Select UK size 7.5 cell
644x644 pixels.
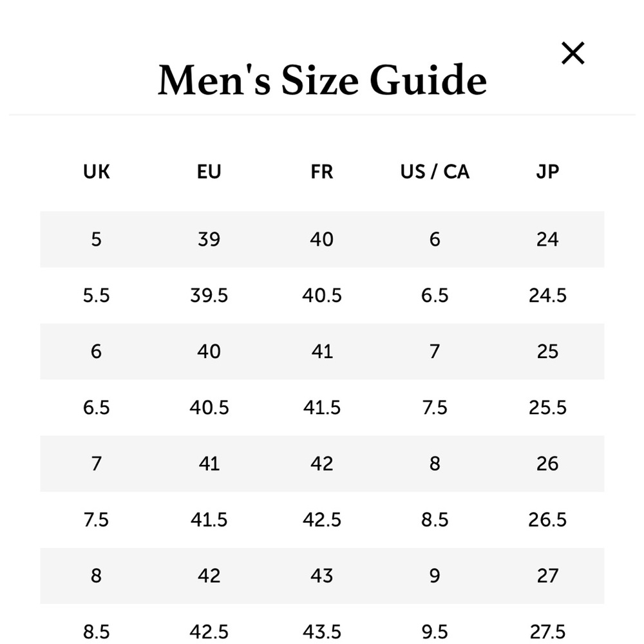coord(97,520)
